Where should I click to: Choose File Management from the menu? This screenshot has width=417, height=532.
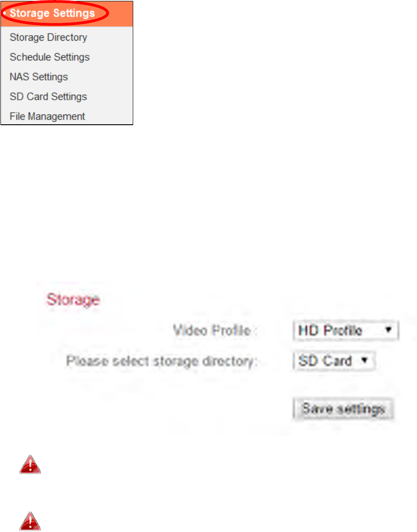point(47,116)
